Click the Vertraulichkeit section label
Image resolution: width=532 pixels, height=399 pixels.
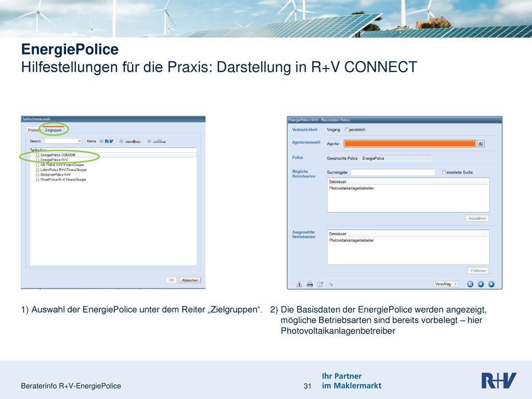[304, 129]
